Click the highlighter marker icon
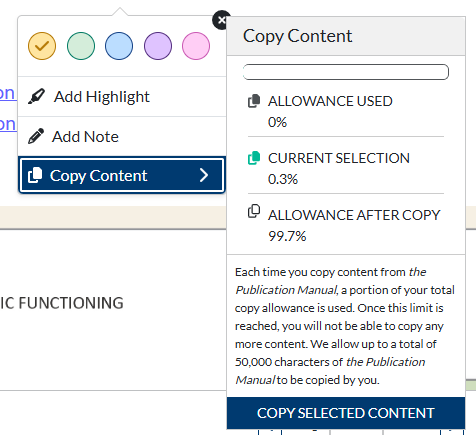Screen dimensions: 476x436 36,96
